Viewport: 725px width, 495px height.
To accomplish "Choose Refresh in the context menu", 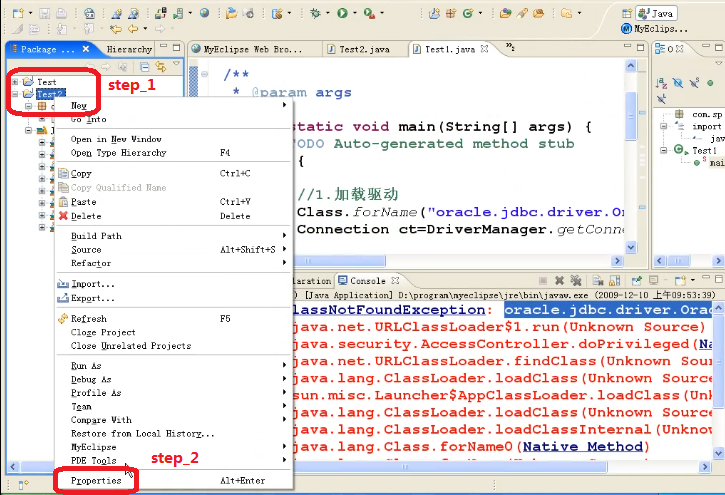I will tap(88, 318).
